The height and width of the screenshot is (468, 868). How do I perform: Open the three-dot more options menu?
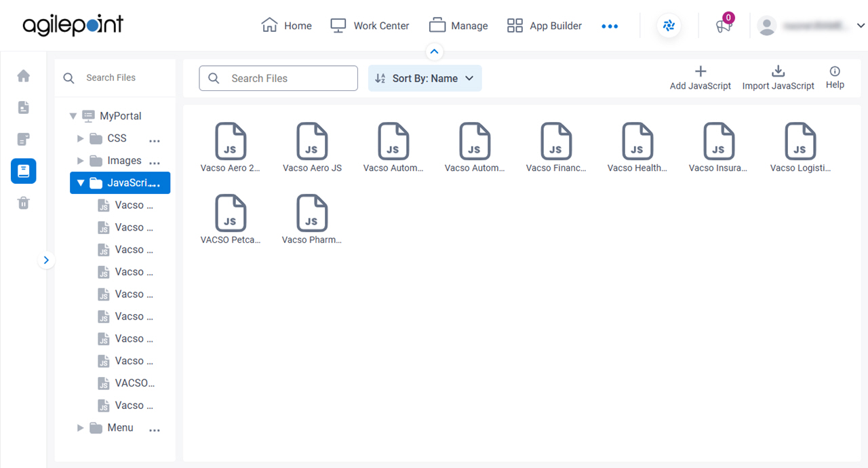[x=610, y=26]
